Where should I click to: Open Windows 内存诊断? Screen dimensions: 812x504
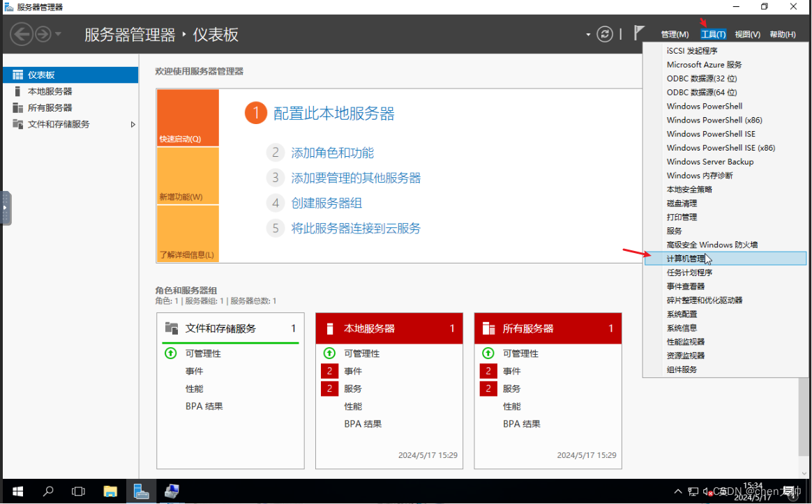click(x=725, y=176)
